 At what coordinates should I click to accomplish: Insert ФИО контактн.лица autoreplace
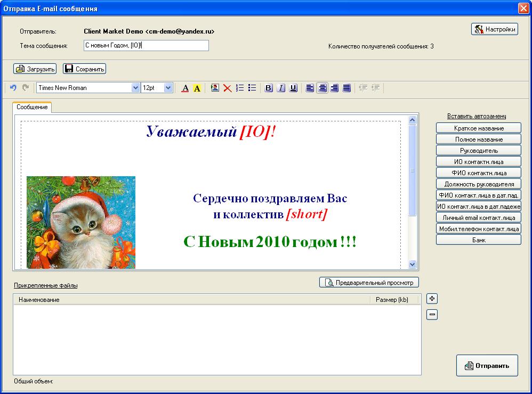479,173
